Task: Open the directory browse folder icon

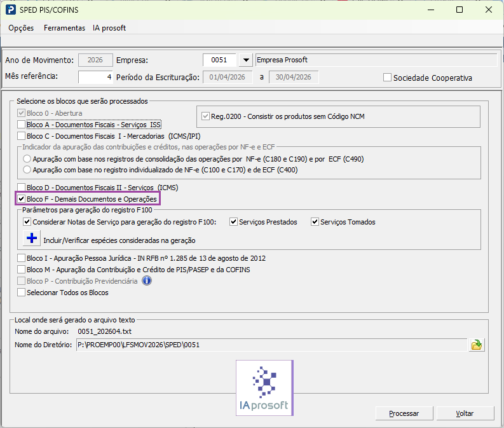Action: (x=477, y=345)
